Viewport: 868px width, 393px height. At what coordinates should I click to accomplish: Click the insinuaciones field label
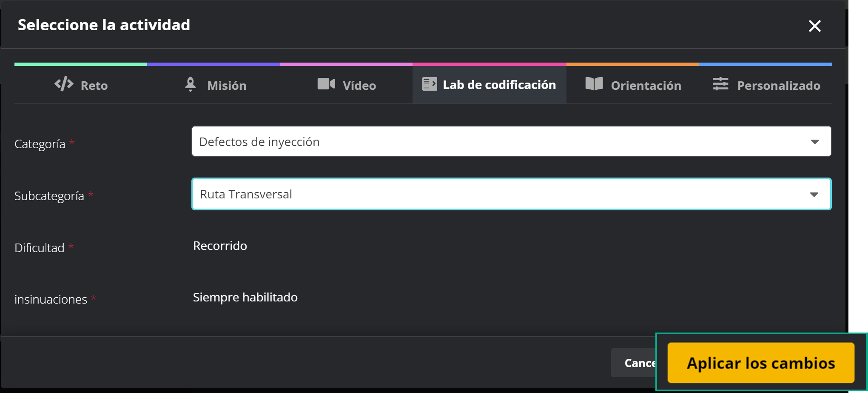point(51,299)
